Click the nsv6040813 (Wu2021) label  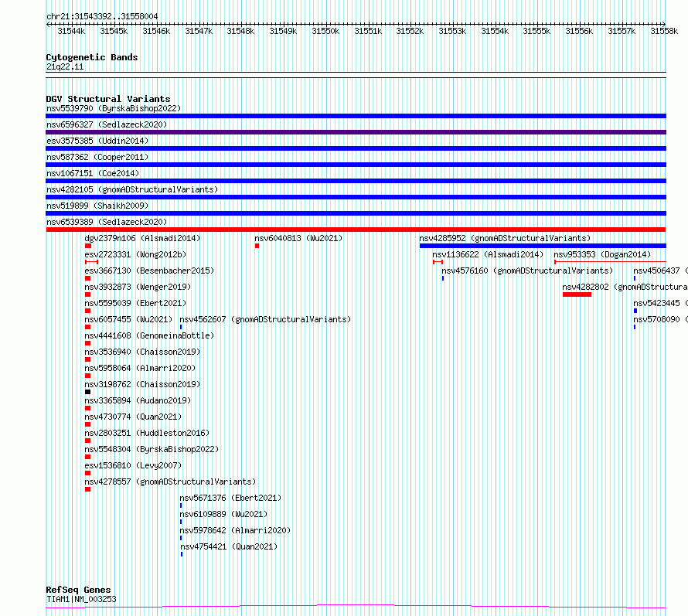(x=298, y=238)
